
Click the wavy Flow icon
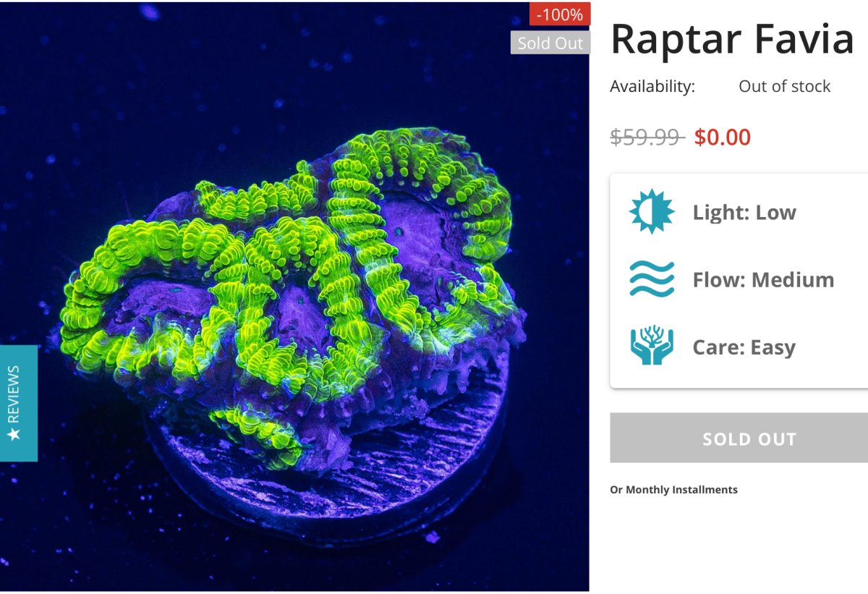pyautogui.click(x=652, y=279)
